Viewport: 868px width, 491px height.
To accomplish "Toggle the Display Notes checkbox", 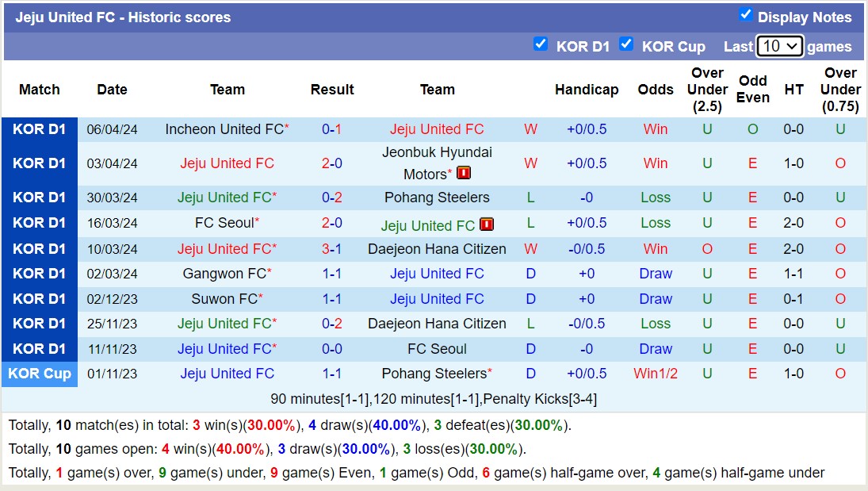I will click(745, 14).
